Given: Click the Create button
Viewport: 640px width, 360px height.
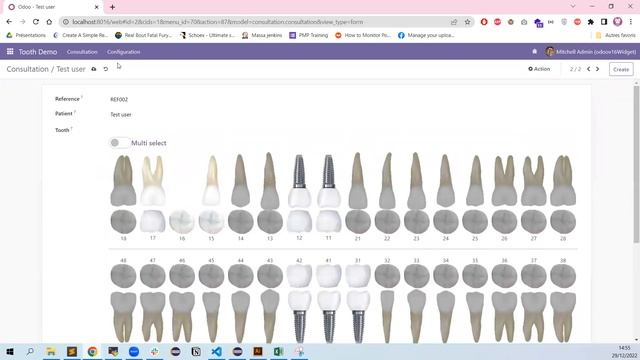Looking at the screenshot, I should (621, 69).
